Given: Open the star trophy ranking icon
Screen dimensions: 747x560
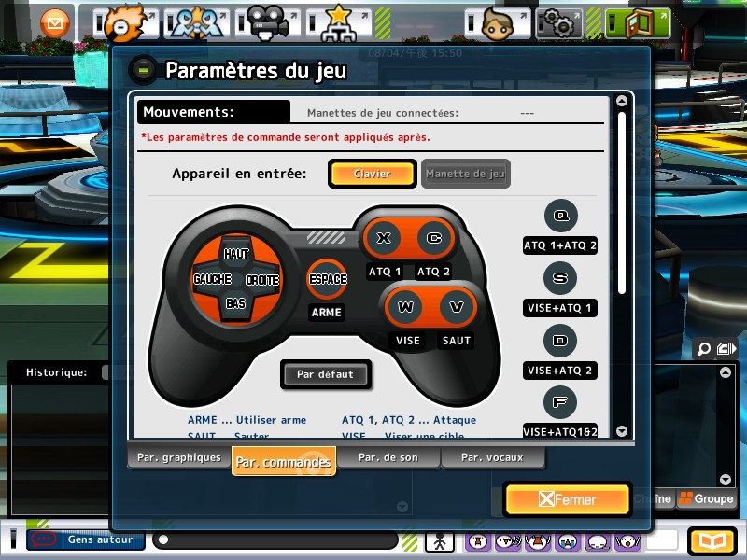Looking at the screenshot, I should (338, 23).
